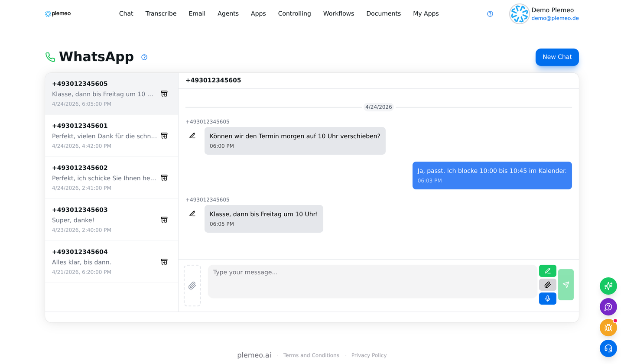The width and height of the screenshot is (624, 364).
Task: Click the dashed attachment drop zone
Action: [x=192, y=286]
